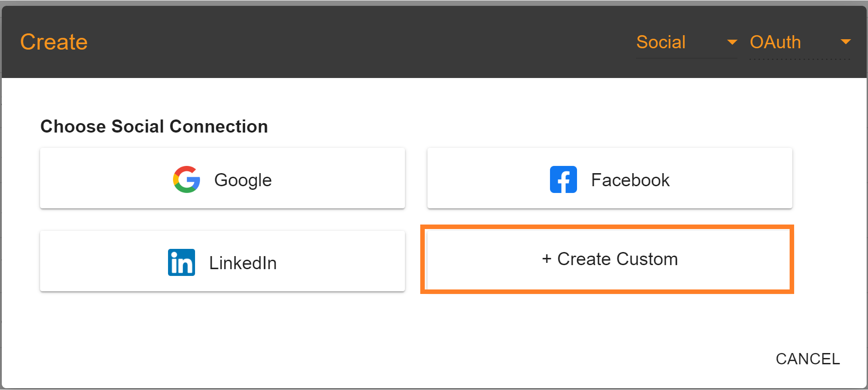Screen dimensions: 868x390
Task: Open the Social connection type selector
Action: tap(687, 42)
